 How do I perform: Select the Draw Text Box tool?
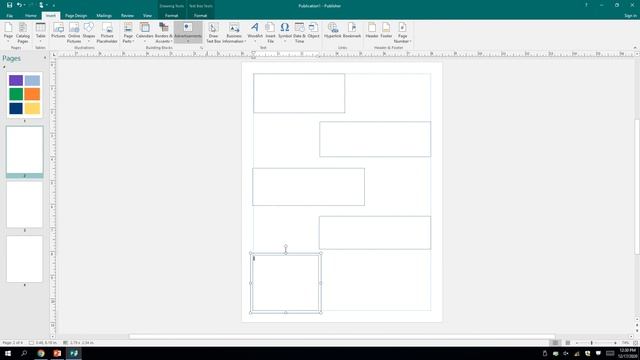pyautogui.click(x=213, y=33)
